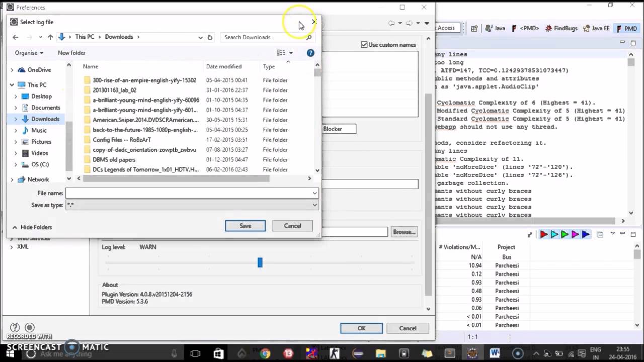This screenshot has width=644, height=362.
Task: Open the Windows Start menu
Action: click(x=10, y=353)
